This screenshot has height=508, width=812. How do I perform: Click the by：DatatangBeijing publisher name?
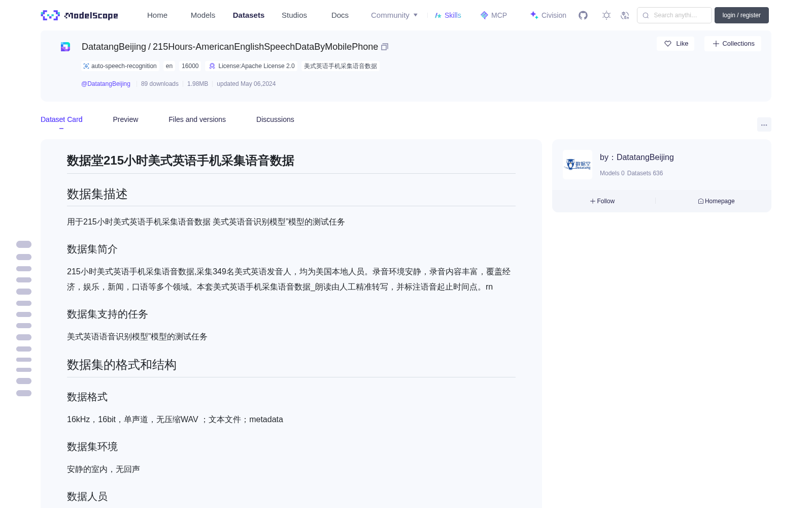tap(637, 157)
